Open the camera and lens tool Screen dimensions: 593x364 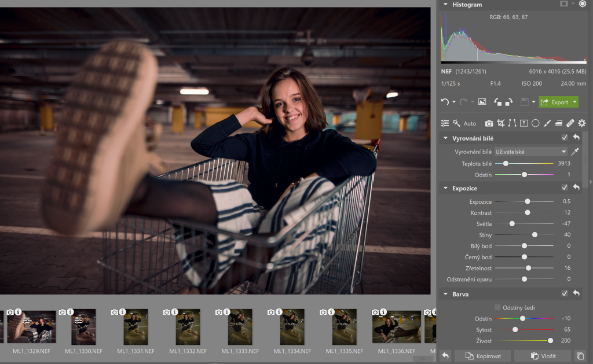489,123
